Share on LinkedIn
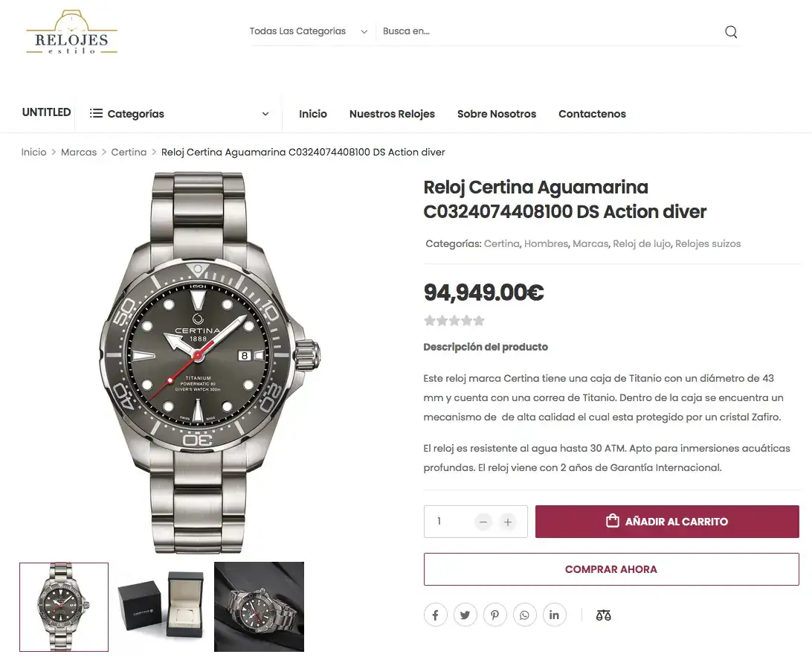Viewport: 812px width, 666px height. tap(554, 615)
